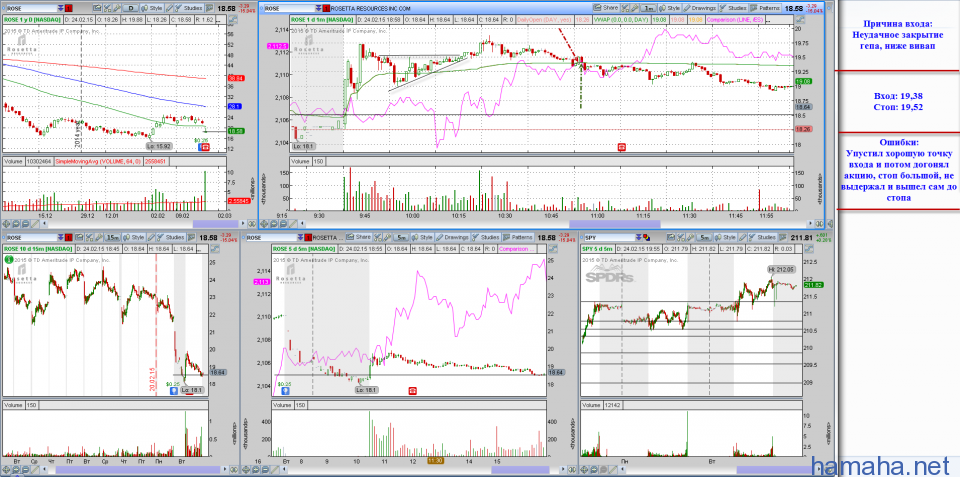The height and width of the screenshot is (477, 960).
Task: Click 'Вход: 19,38' text in notes panel
Action: pos(899,96)
